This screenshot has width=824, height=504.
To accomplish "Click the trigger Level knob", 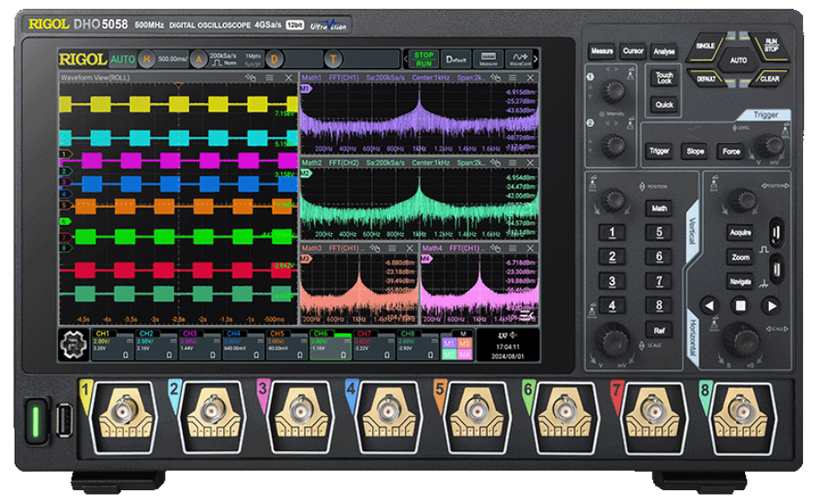I will (x=770, y=147).
